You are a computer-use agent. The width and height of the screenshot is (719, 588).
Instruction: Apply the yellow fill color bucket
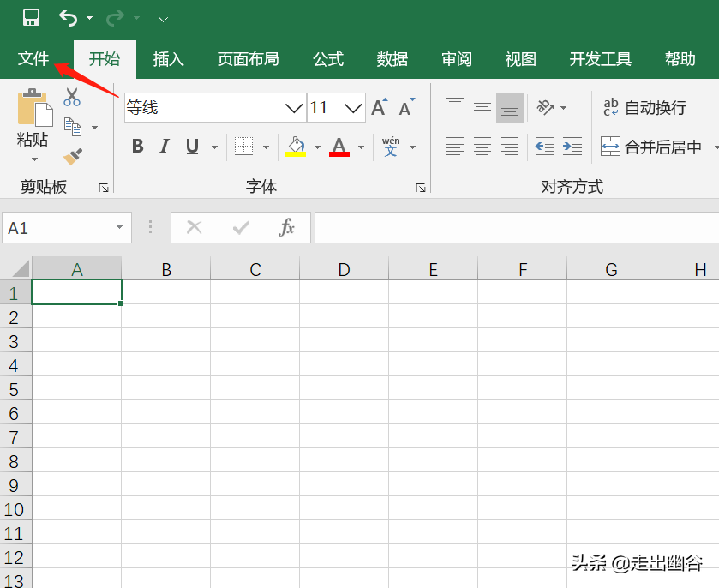pyautogui.click(x=296, y=147)
